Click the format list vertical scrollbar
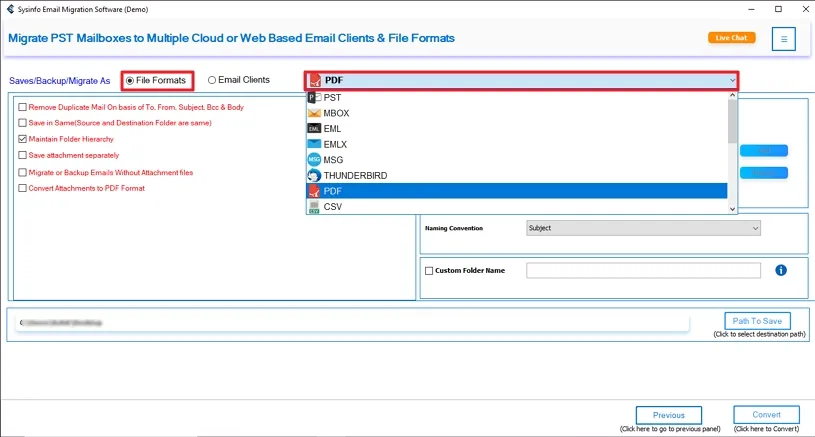This screenshot has height=437, width=815. point(732,150)
